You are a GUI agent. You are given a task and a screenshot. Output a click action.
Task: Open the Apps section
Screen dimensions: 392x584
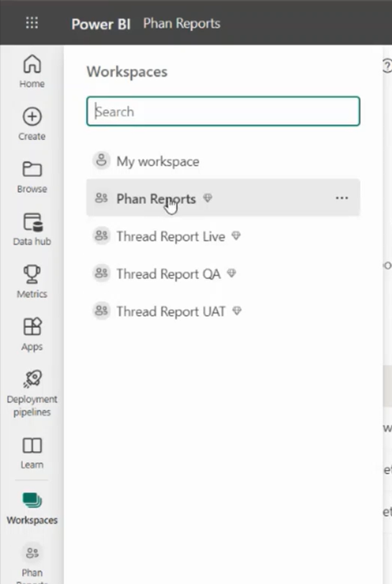pyautogui.click(x=32, y=334)
